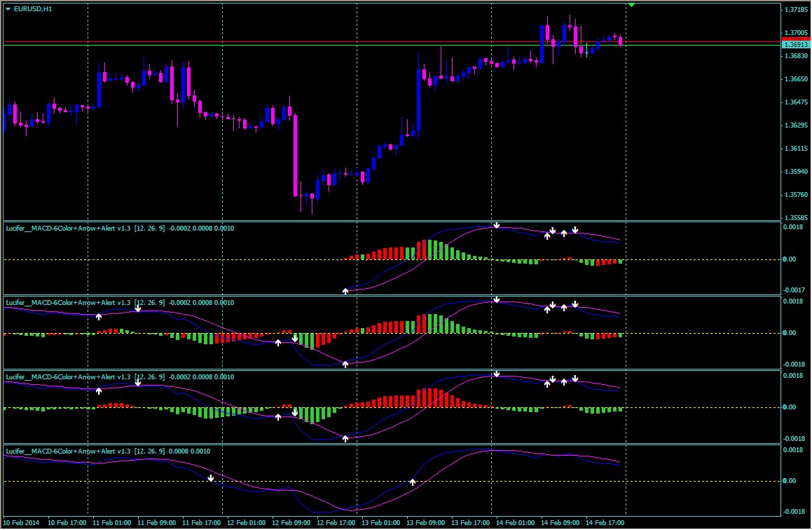Click the 0.00 level label in first MACD window

click(789, 259)
